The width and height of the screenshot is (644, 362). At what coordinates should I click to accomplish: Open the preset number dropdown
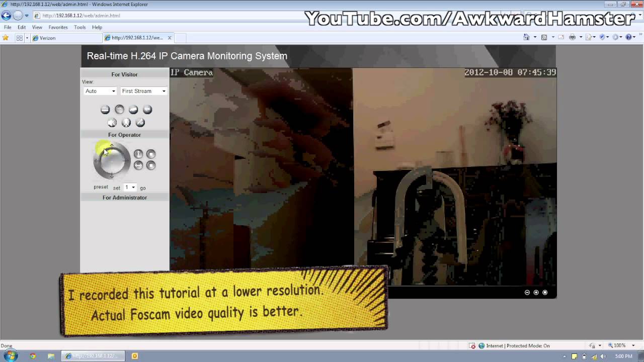[130, 188]
